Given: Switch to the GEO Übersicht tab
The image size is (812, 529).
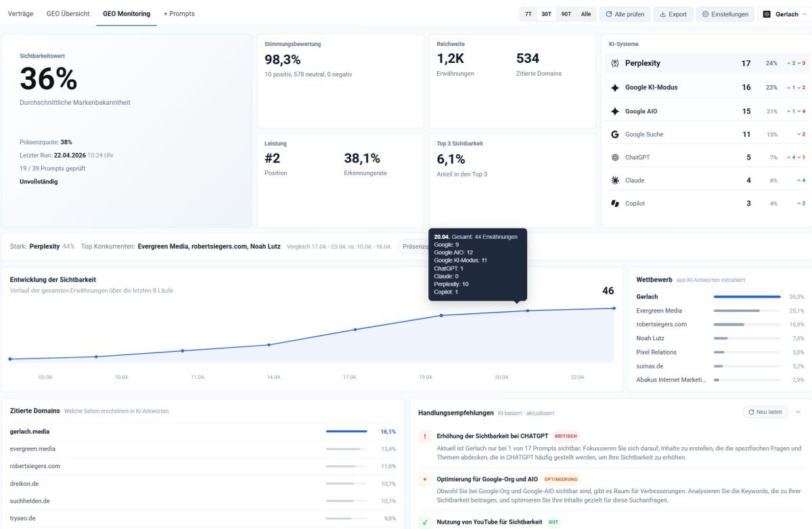Looking at the screenshot, I should (x=69, y=13).
